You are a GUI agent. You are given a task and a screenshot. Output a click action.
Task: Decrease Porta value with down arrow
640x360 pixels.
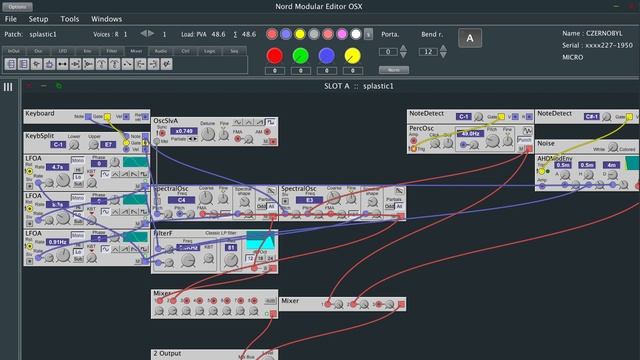pos(403,55)
